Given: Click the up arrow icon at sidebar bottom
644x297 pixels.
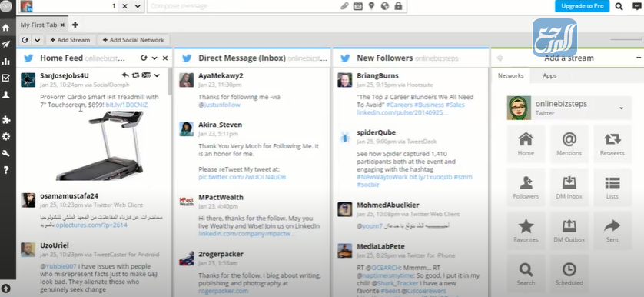Looking at the screenshot, I should click(5, 289).
